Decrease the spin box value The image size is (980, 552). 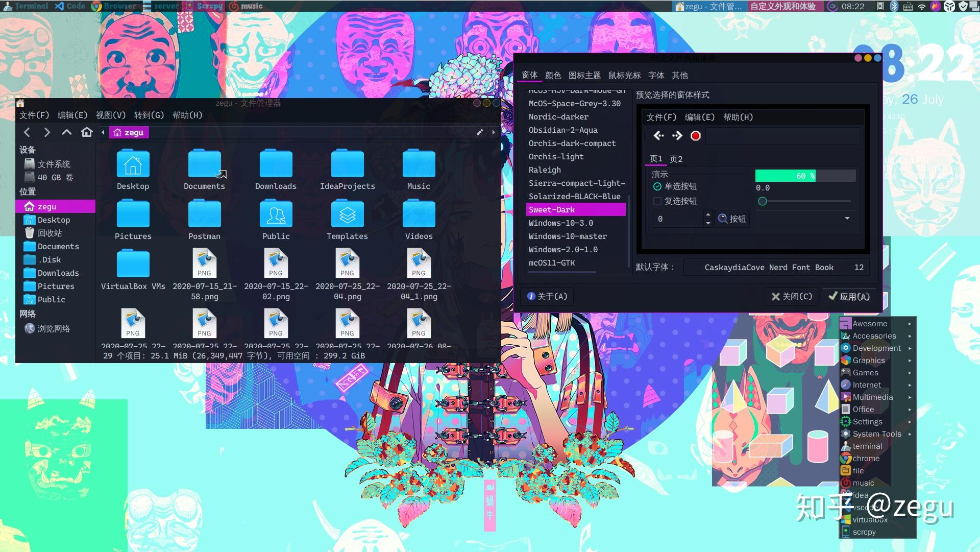(x=708, y=223)
